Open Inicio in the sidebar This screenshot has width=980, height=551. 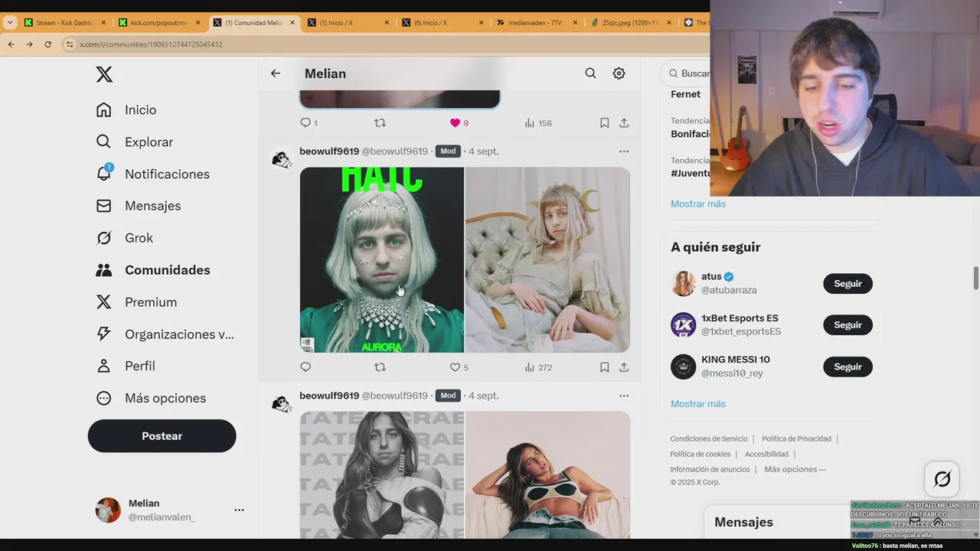click(126, 110)
